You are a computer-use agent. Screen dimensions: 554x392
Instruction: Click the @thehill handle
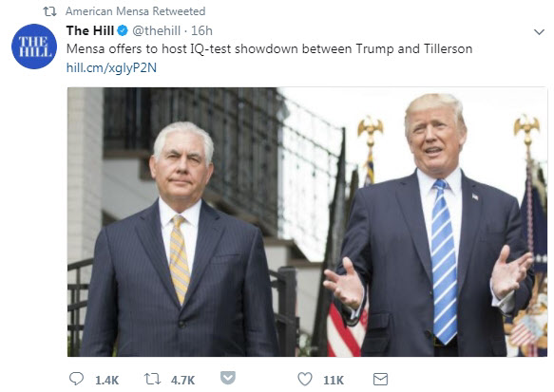pyautogui.click(x=156, y=30)
